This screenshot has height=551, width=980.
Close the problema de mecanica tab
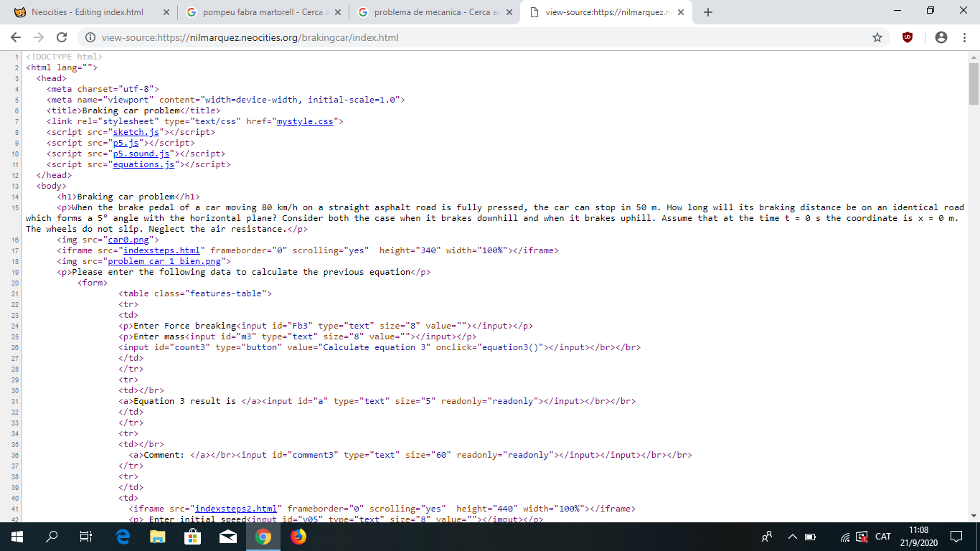(509, 12)
